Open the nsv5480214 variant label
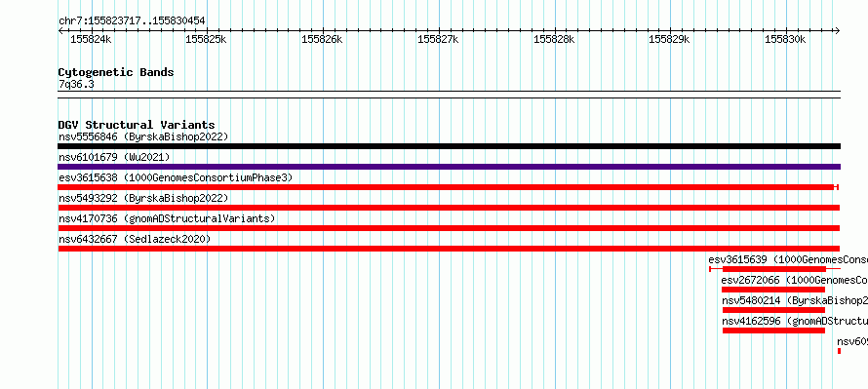Image resolution: width=868 pixels, height=389 pixels. (x=795, y=300)
